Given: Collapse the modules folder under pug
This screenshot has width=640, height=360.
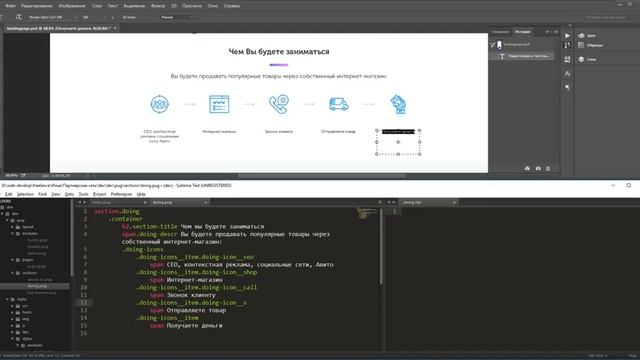Looking at the screenshot, I should pyautogui.click(x=12, y=233).
